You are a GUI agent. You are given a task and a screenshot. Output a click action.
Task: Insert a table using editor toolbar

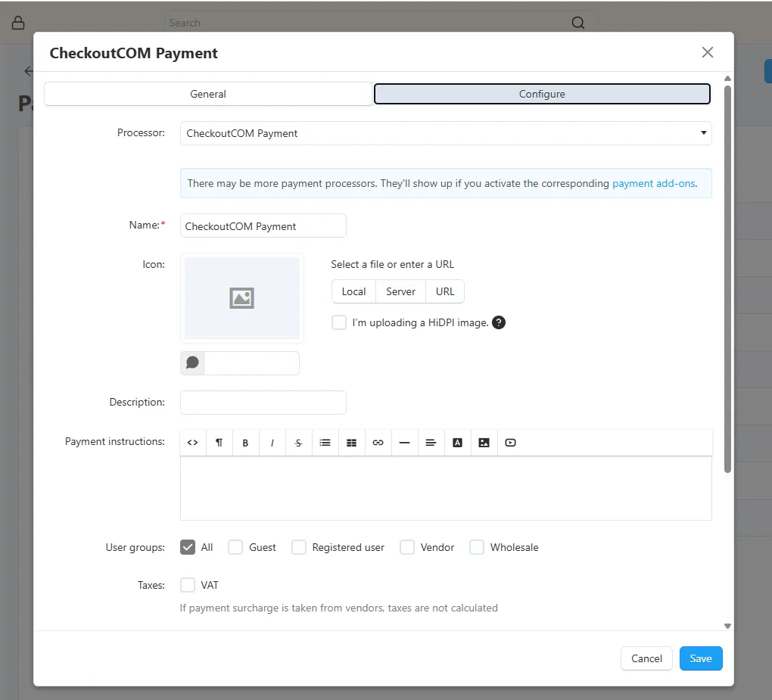[x=351, y=443]
